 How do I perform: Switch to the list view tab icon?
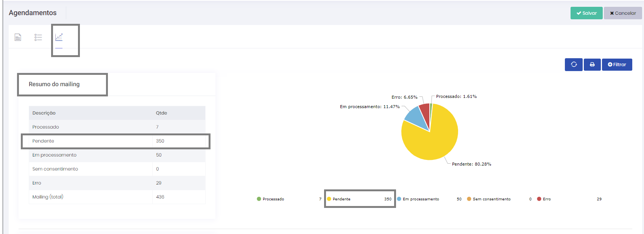(x=38, y=37)
